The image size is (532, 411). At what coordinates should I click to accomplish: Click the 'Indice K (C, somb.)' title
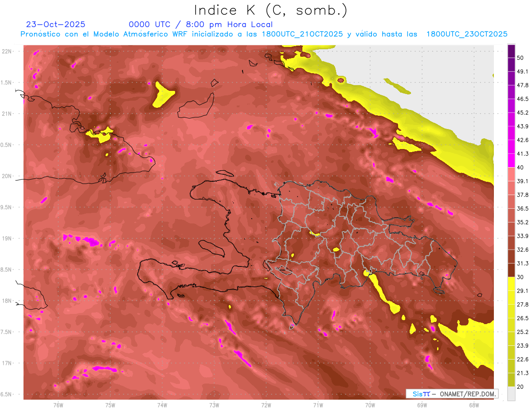pos(271,11)
